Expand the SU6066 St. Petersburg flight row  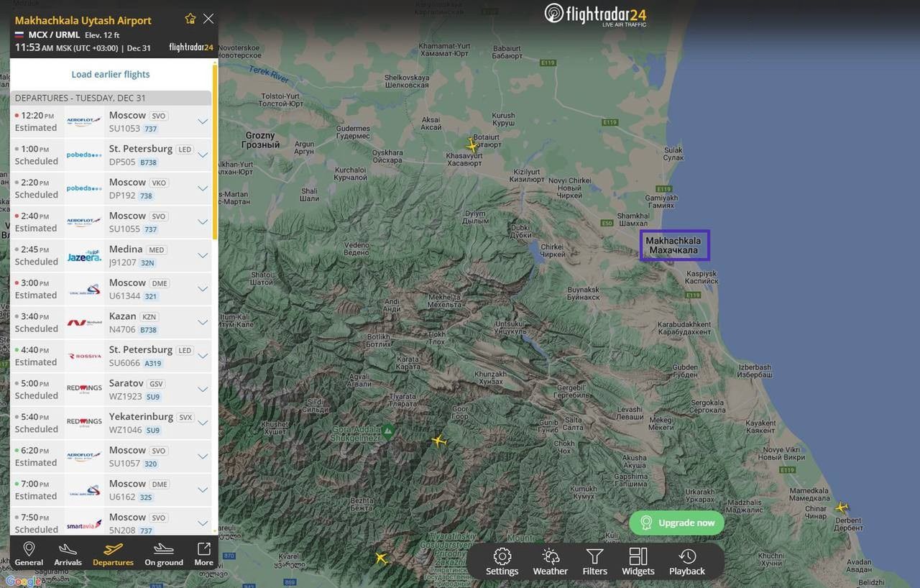(x=203, y=356)
